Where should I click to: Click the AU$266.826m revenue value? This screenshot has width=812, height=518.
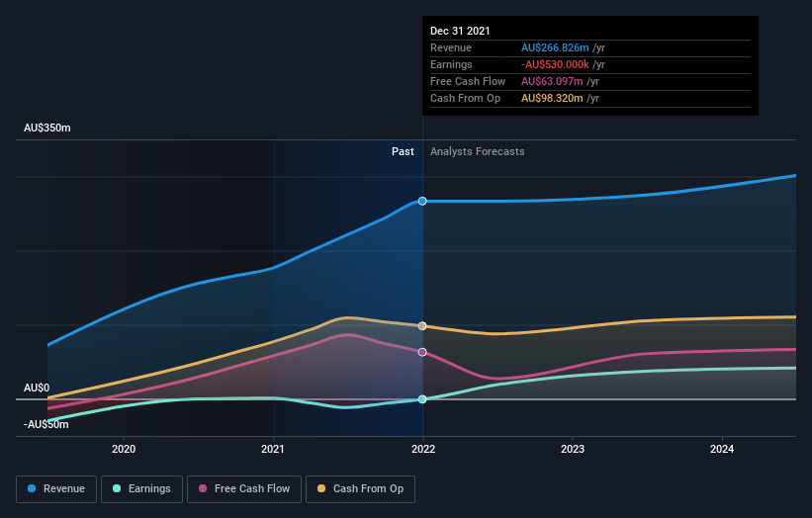pos(555,47)
